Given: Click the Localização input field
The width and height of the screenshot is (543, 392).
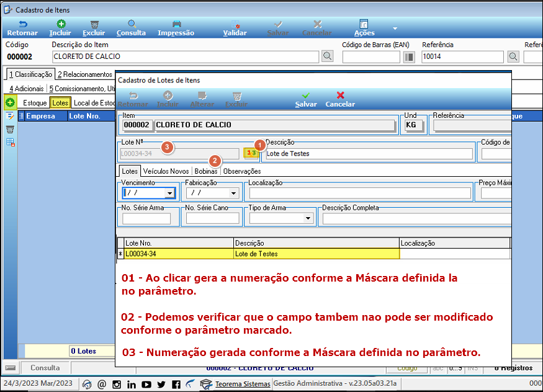Looking at the screenshot, I should (x=360, y=193).
